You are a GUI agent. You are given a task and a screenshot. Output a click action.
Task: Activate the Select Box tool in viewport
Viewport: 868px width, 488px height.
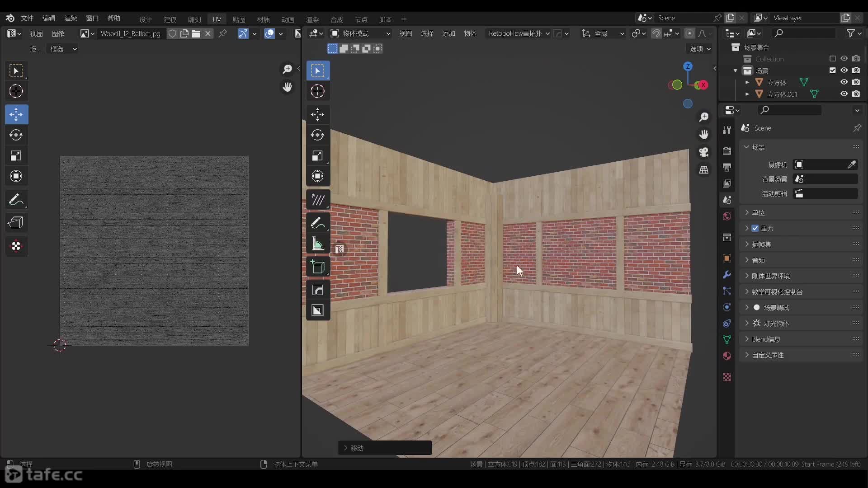point(318,71)
